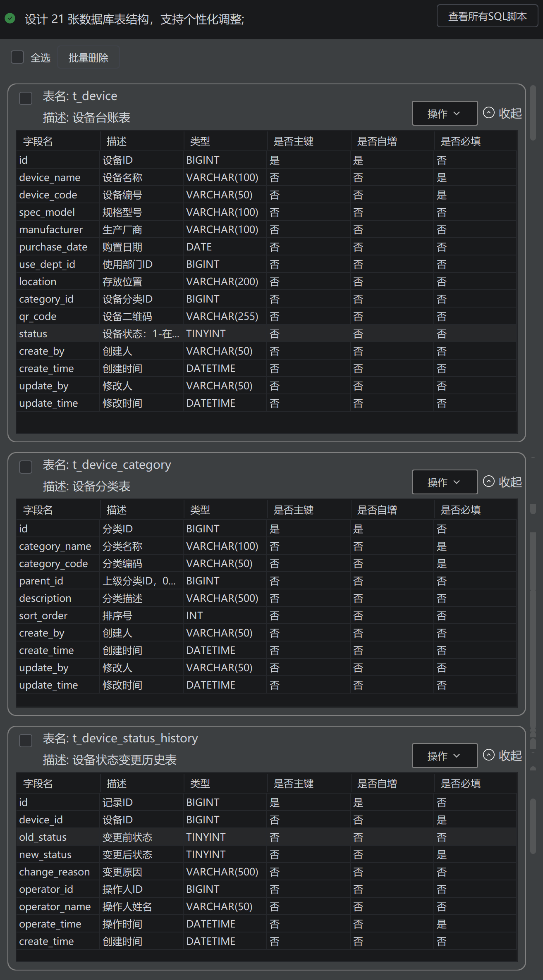Screen dimensions: 543x980
Task: Click the parent_id field name
Action: click(41, 581)
